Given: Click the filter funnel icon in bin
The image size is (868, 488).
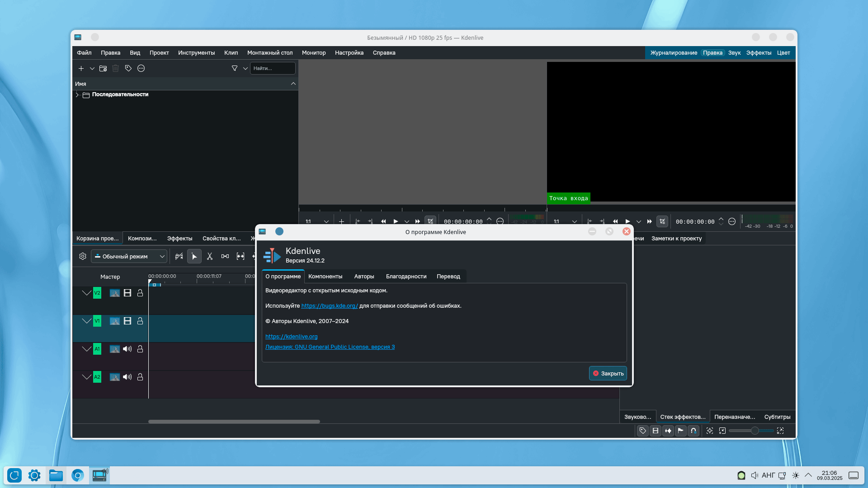Looking at the screenshot, I should 235,68.
